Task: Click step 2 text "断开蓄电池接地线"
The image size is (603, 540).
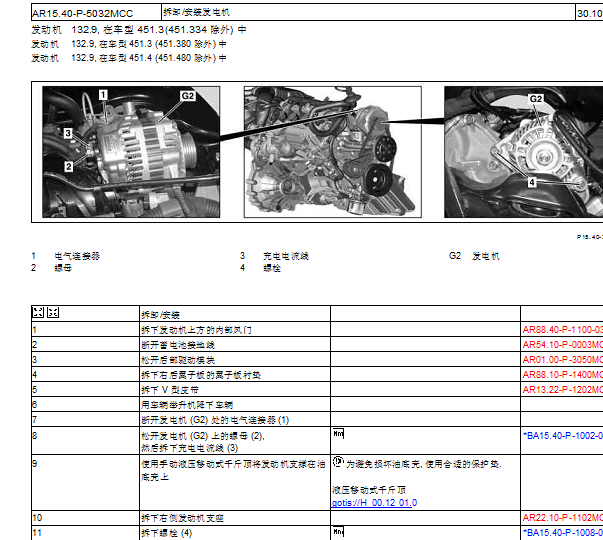Action: [x=178, y=345]
